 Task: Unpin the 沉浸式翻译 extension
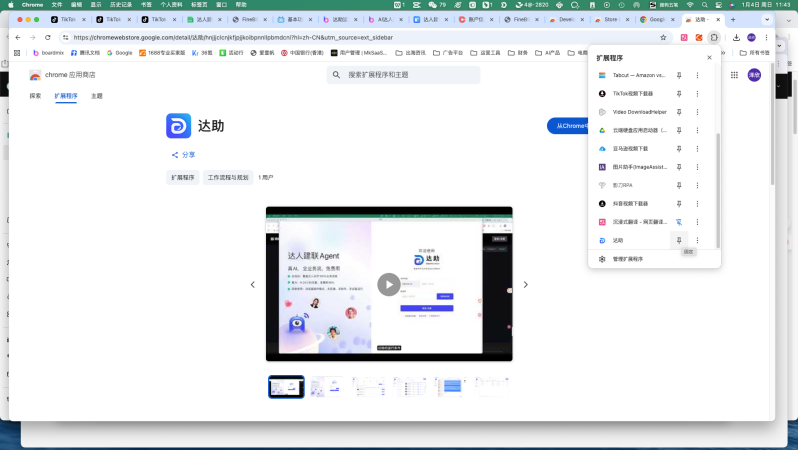point(679,222)
